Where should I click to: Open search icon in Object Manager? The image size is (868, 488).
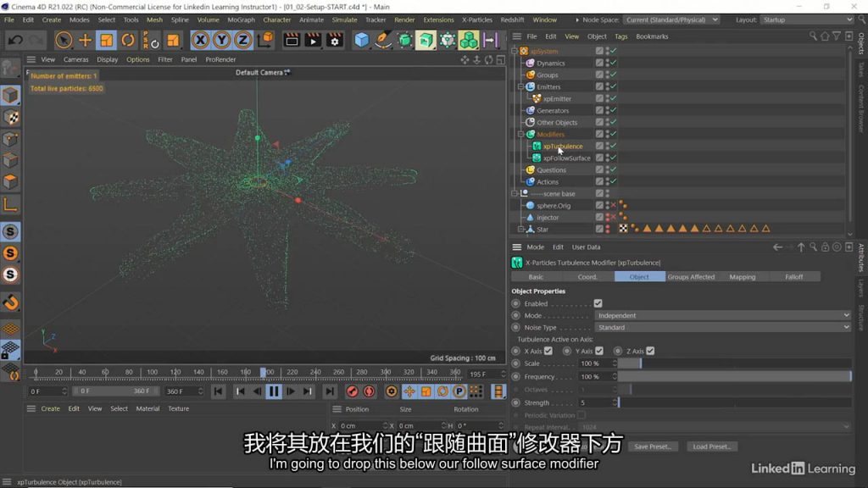[813, 36]
